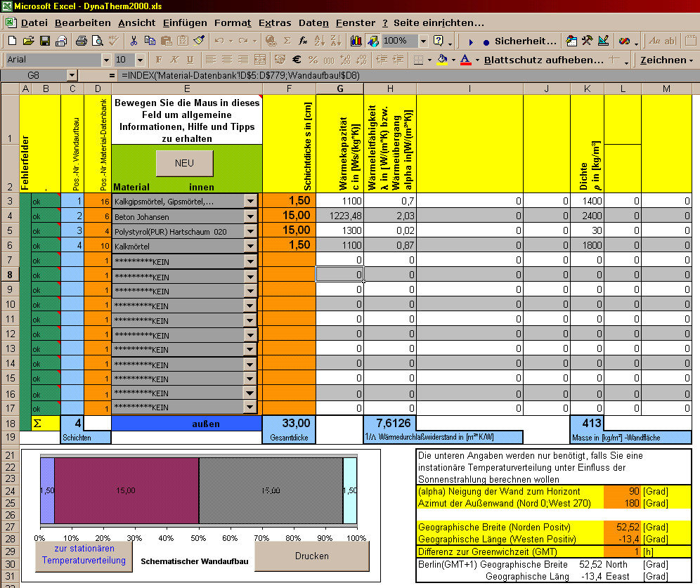Click the AutoSum sigma icon
Screen dimensions: 700x588
point(287,41)
